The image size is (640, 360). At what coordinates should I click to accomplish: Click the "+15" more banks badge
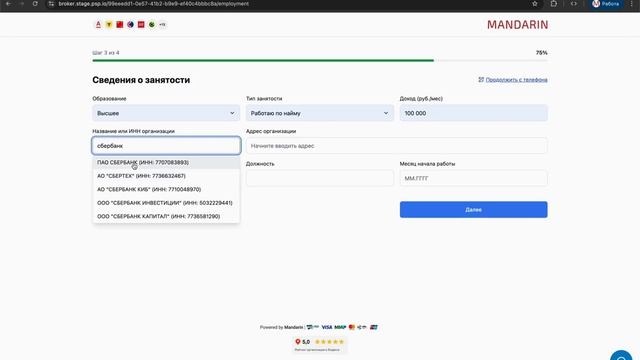click(x=162, y=24)
